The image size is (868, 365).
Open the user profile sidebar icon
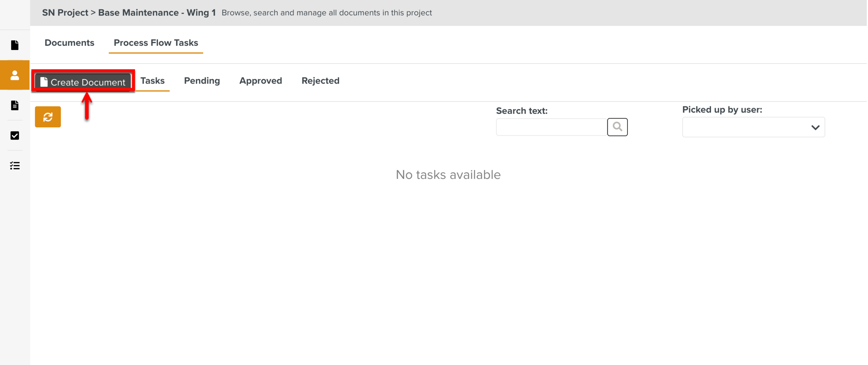click(15, 75)
